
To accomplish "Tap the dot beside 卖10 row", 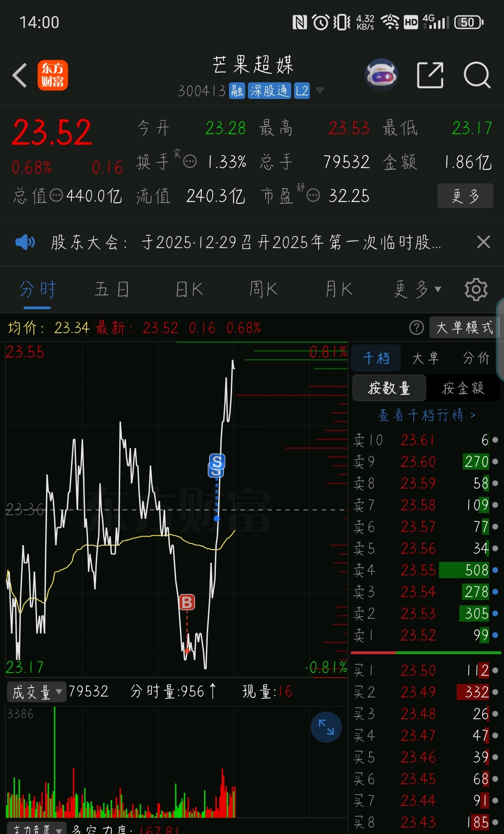I will 495,440.
